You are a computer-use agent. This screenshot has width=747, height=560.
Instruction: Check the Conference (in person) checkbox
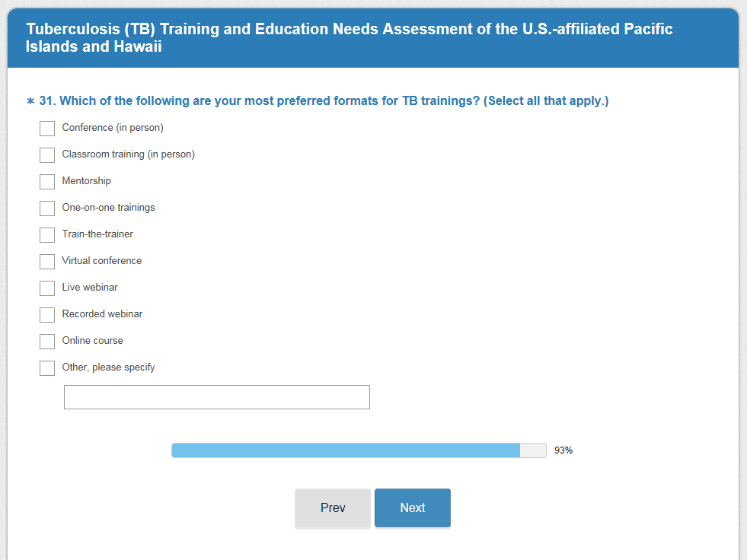pos(47,129)
